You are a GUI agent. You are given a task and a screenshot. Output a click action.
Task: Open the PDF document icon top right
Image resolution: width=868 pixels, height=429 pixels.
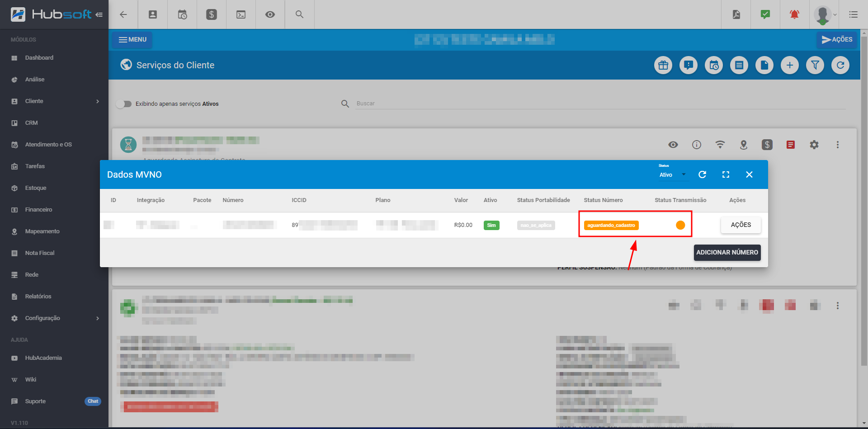pos(736,14)
